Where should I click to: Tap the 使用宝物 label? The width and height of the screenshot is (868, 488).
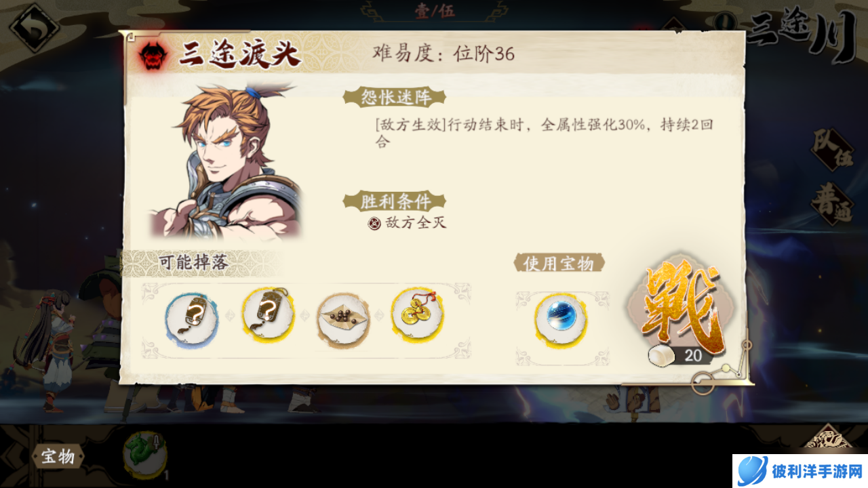559,263
